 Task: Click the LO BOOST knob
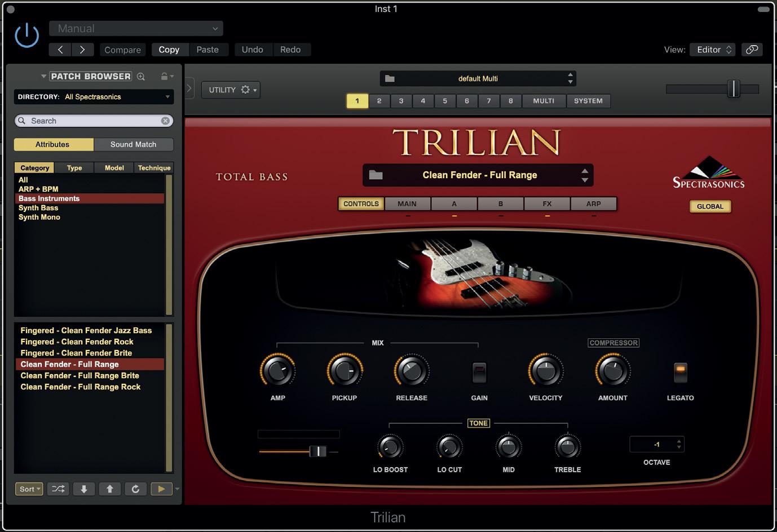pyautogui.click(x=390, y=447)
